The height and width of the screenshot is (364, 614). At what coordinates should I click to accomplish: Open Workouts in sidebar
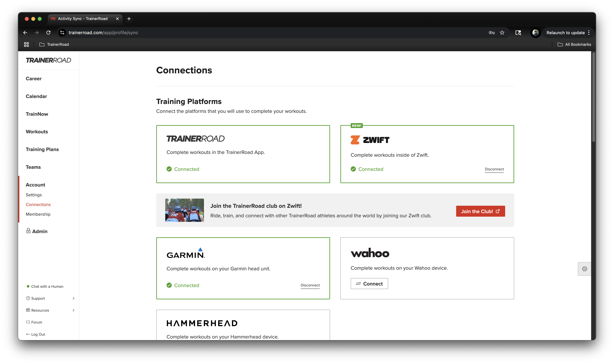coord(37,132)
